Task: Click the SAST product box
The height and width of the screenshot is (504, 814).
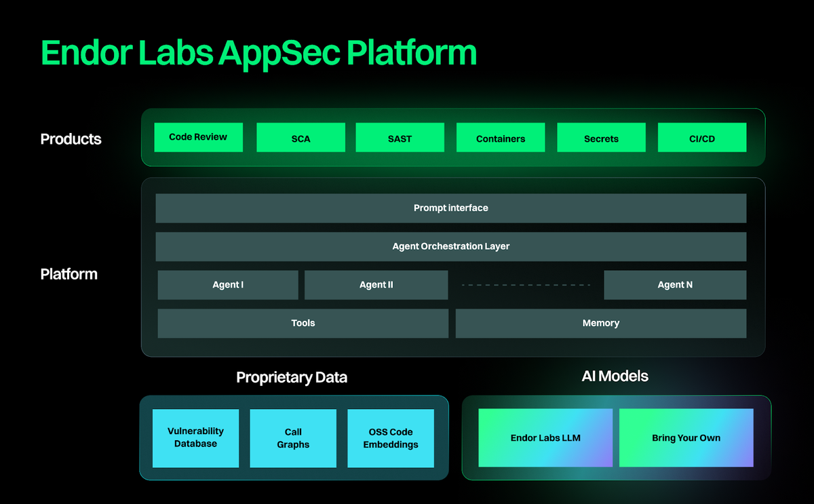Action: pyautogui.click(x=400, y=137)
